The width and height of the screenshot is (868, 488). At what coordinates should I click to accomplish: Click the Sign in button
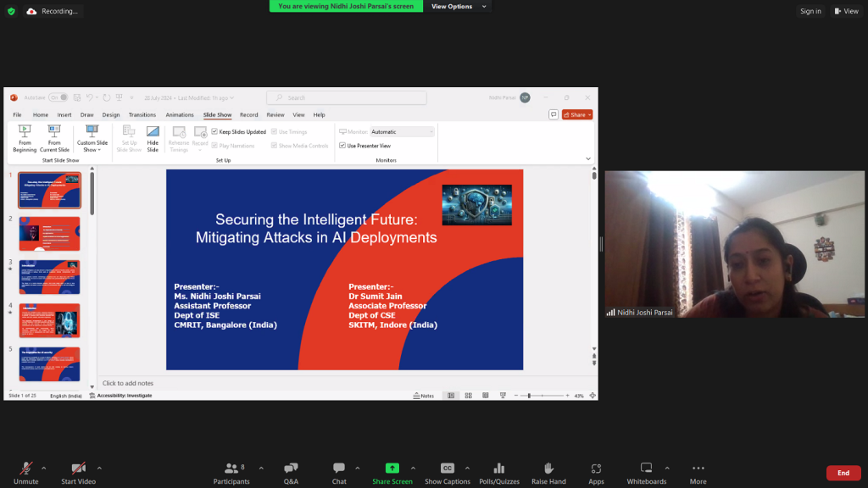tap(810, 11)
